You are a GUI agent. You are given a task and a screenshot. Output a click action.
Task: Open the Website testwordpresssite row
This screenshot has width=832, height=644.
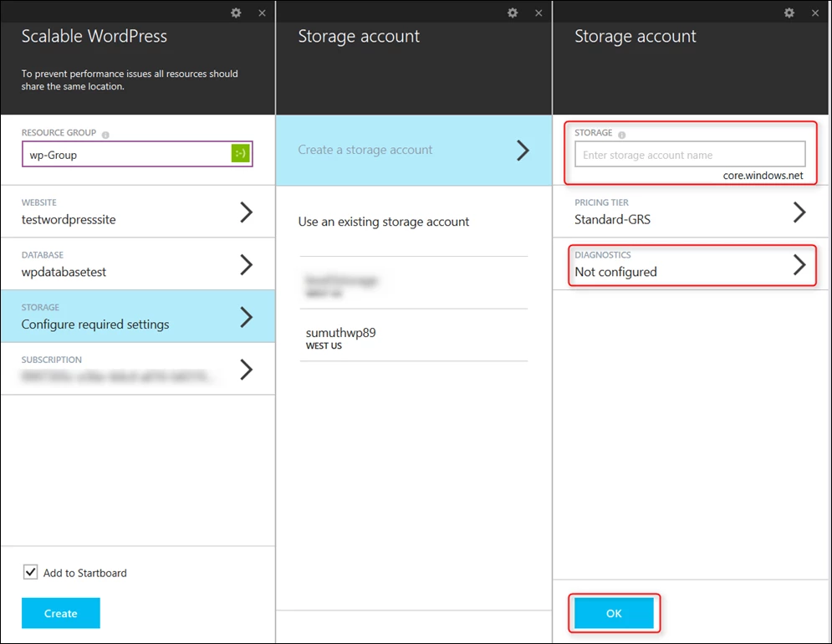[137, 212]
